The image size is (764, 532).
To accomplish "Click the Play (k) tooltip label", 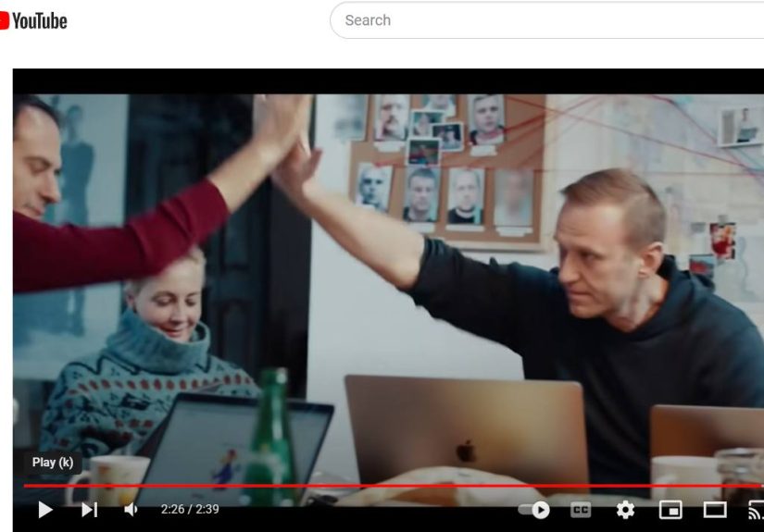I will (52, 463).
